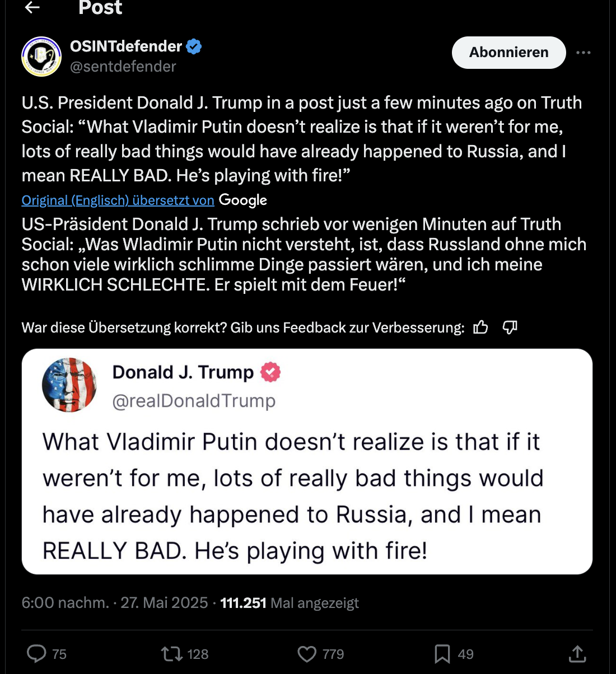616x674 pixels.
Task: Rate the translation with thumbs down
Action: 510,327
